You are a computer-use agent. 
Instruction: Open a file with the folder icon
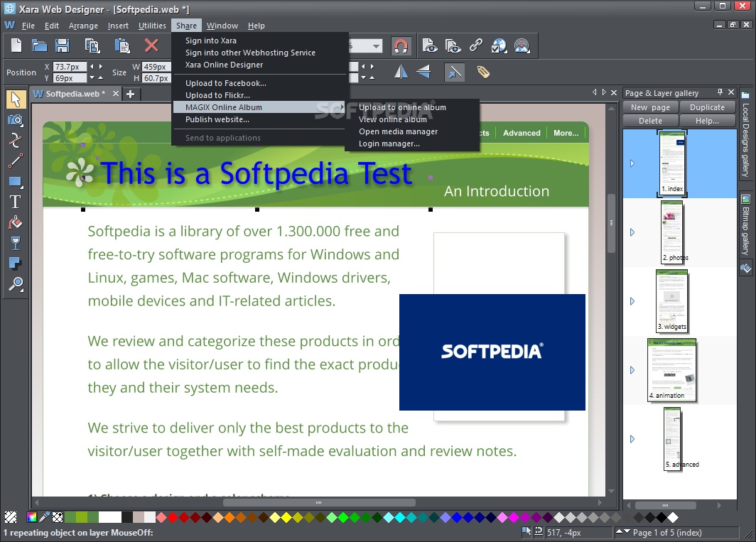coord(39,45)
